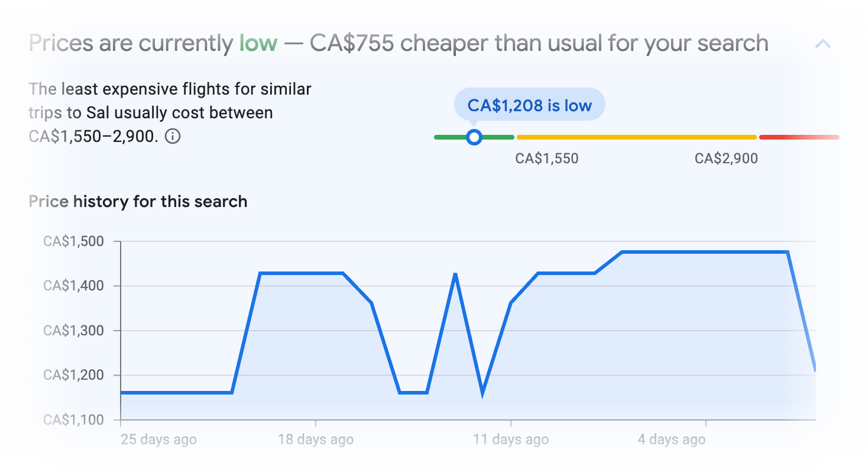Click the info icon next to price range
The image size is (868, 472).
[x=172, y=137]
